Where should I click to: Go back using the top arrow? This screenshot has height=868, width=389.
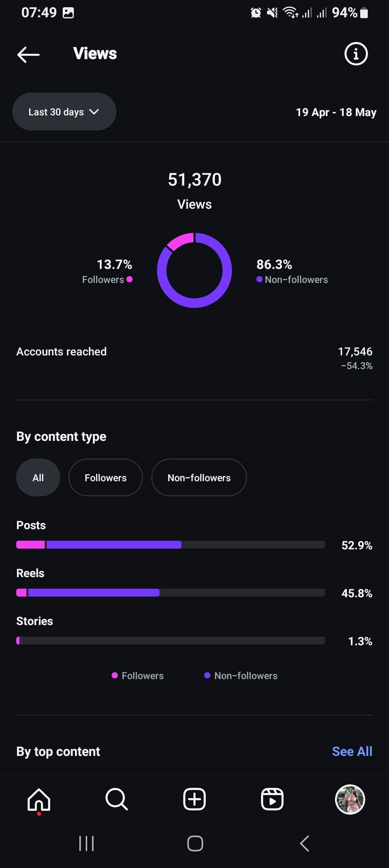click(28, 54)
